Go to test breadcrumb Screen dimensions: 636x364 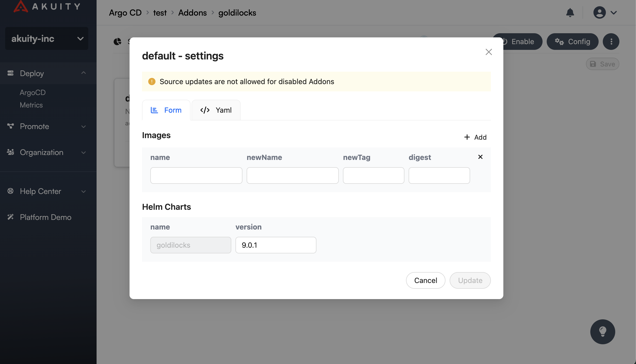tap(160, 12)
